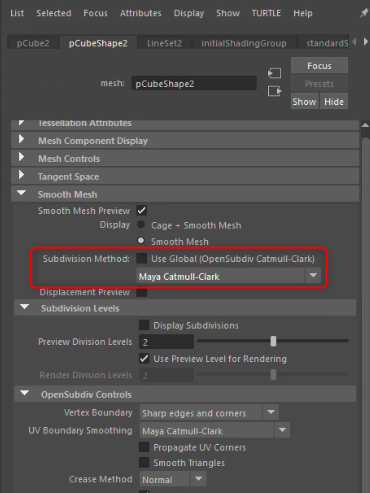Open the TURTLE menu
Viewport: 370px width, 493px height.
(x=266, y=13)
